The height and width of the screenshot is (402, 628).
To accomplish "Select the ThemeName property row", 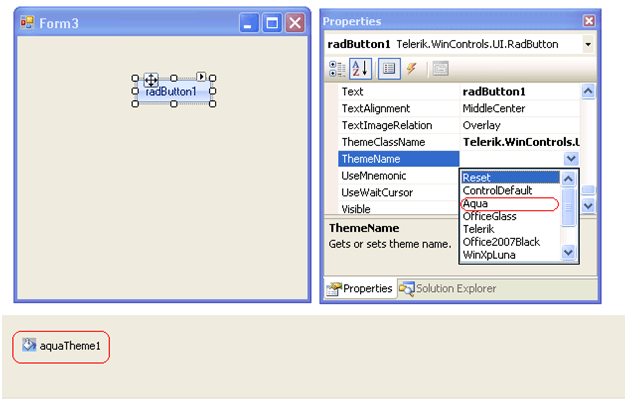I will pyautogui.click(x=398, y=159).
